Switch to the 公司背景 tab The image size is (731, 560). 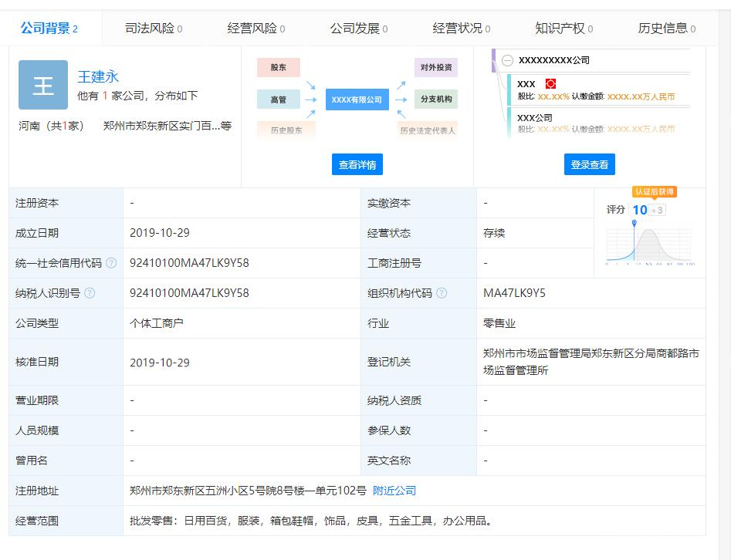[x=49, y=29]
